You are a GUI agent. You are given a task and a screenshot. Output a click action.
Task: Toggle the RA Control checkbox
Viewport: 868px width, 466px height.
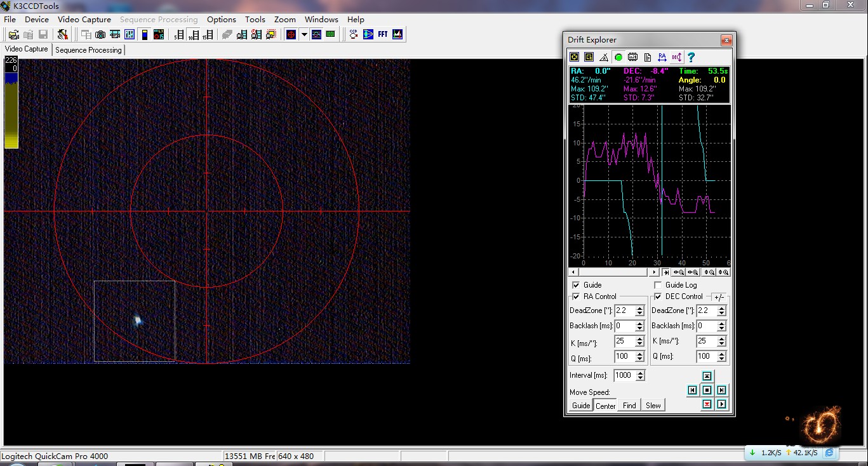pos(576,296)
